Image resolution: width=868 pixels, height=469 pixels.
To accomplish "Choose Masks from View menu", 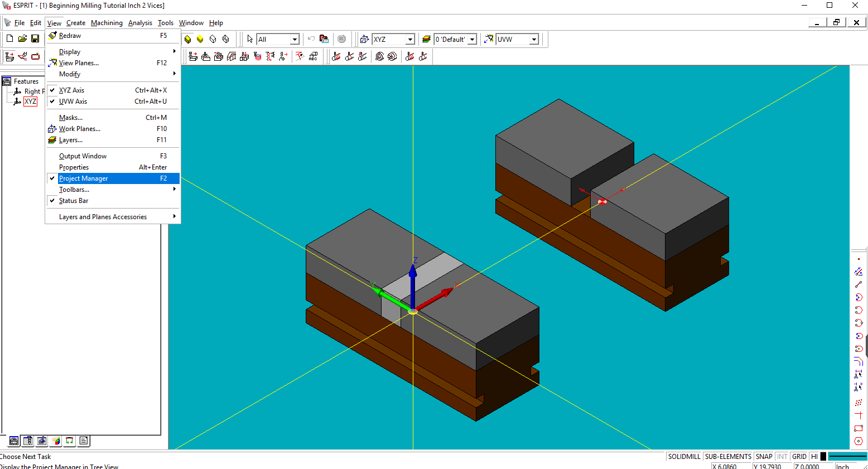I will coord(113,118).
